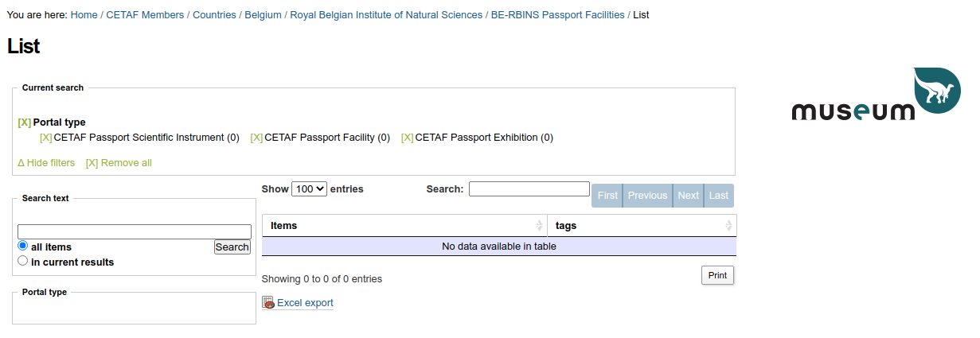Viewport: 980px width, 338px height.
Task: Remove CETAF Passport Exhibition filter [X]
Action: click(407, 138)
